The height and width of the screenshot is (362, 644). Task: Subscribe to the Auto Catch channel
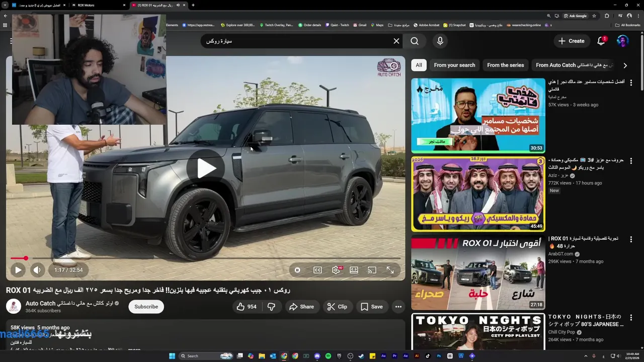coord(146,307)
